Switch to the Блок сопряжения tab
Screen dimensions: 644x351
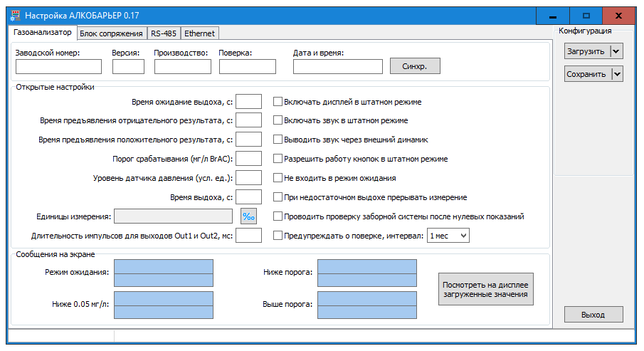coord(111,33)
